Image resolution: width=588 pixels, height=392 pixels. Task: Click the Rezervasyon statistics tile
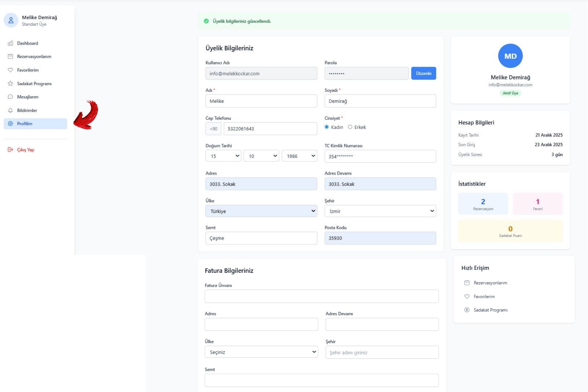[x=483, y=204]
